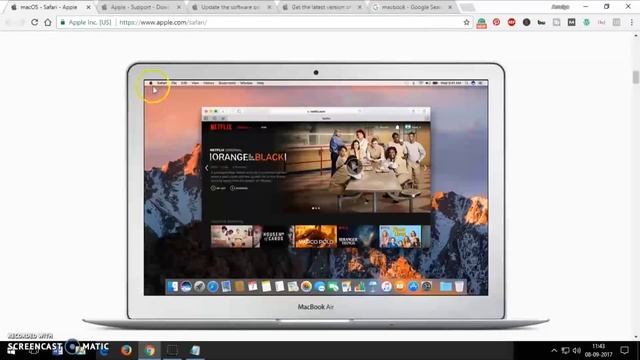Show hidden system tray icons
640x360 pixels.
(554, 350)
